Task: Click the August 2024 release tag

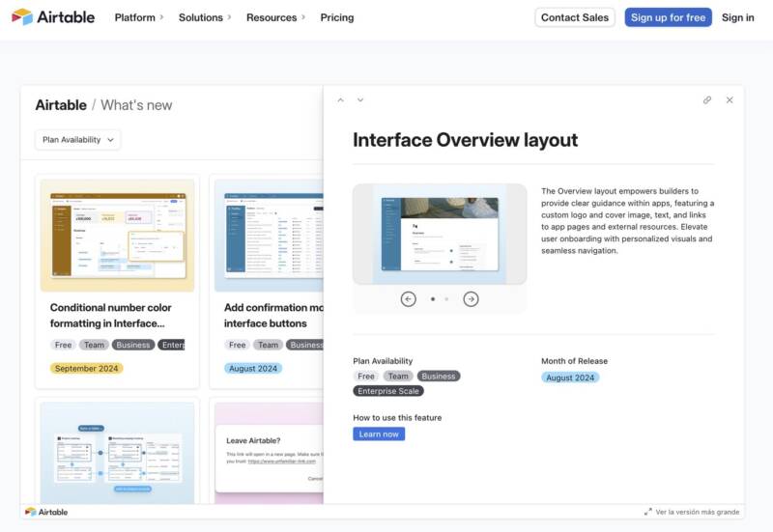Action: click(570, 378)
